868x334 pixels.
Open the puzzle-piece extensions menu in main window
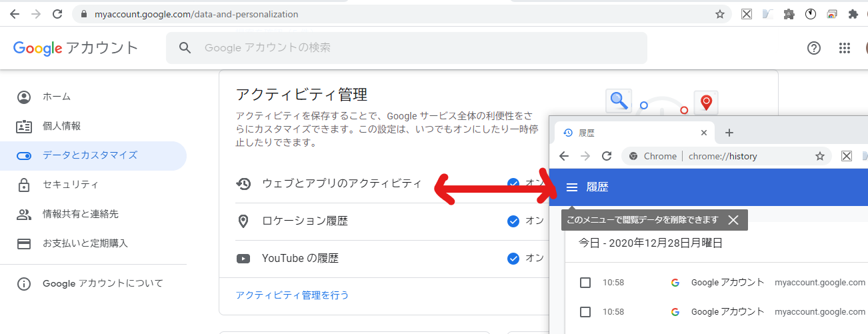(853, 14)
